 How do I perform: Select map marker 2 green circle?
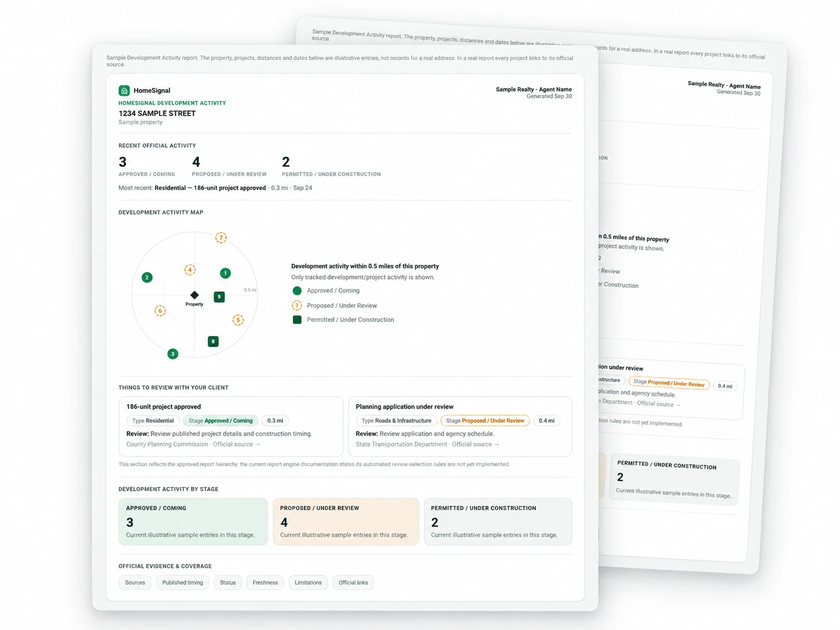point(147,278)
